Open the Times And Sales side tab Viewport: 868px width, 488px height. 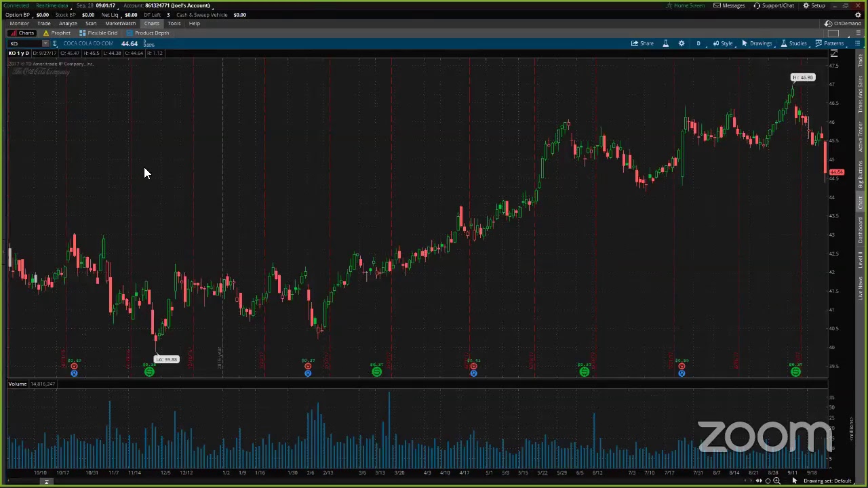click(x=861, y=94)
